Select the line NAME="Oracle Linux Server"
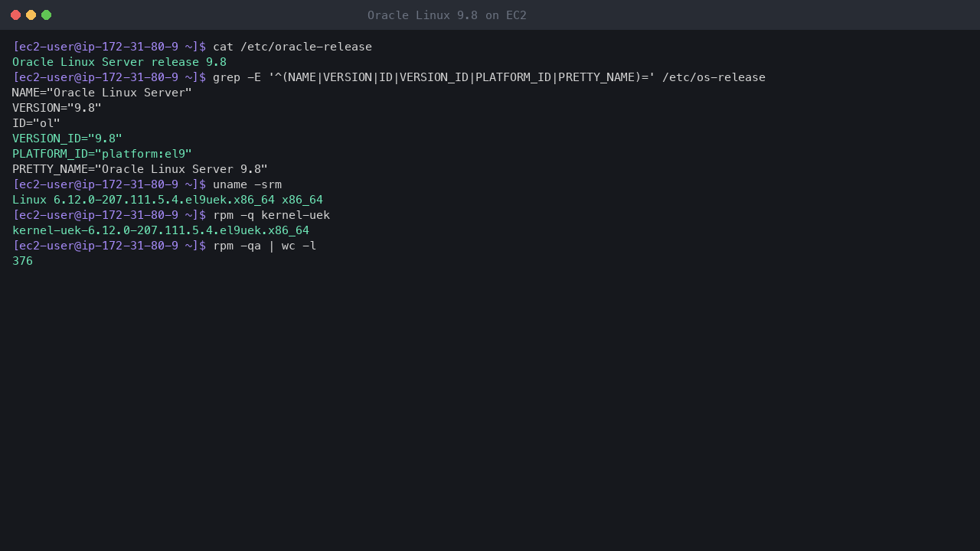Image resolution: width=980 pixels, height=551 pixels. click(x=102, y=93)
